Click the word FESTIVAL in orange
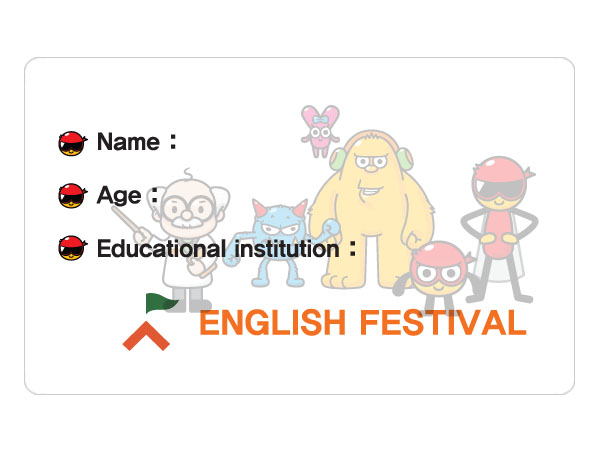Viewport: 600px width, 451px height. pyautogui.click(x=443, y=322)
